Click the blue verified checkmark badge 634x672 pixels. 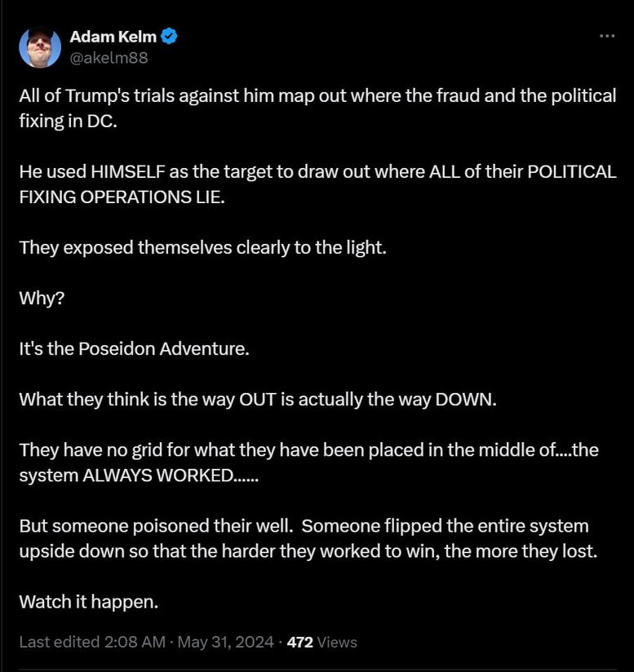(x=170, y=36)
